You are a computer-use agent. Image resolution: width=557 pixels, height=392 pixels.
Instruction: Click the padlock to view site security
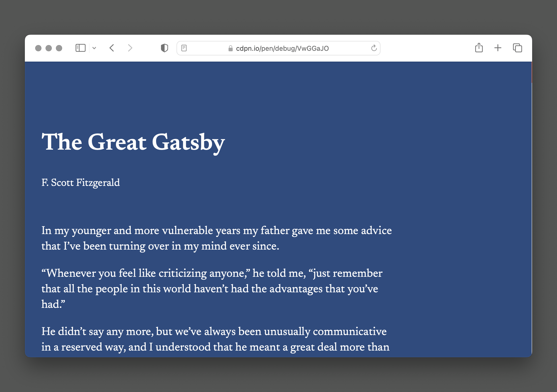(230, 48)
